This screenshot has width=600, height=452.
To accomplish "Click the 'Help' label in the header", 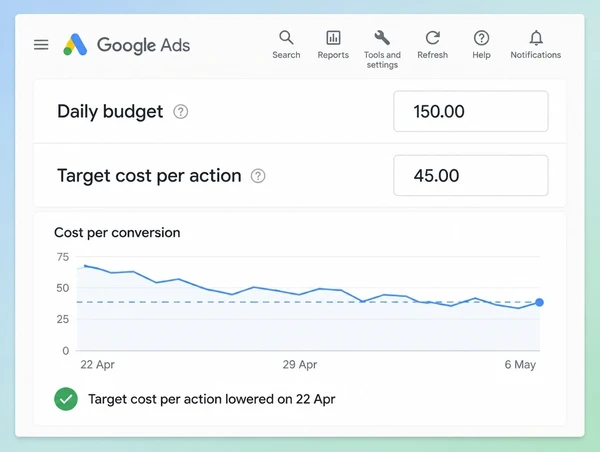I will click(x=481, y=55).
